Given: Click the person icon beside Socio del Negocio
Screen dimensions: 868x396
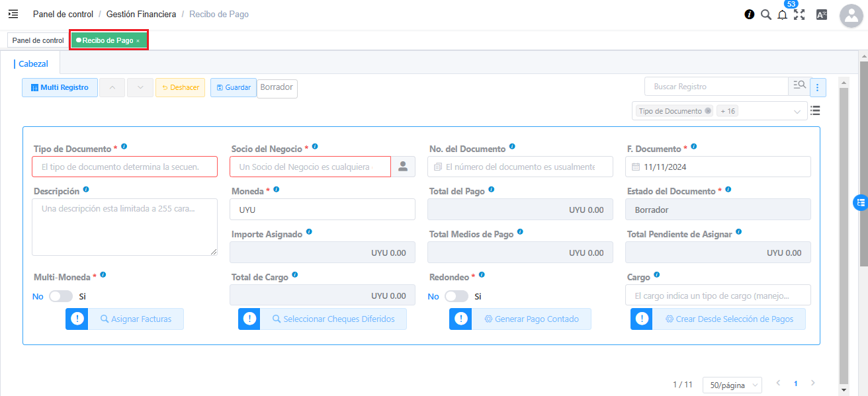Looking at the screenshot, I should click(x=403, y=167).
